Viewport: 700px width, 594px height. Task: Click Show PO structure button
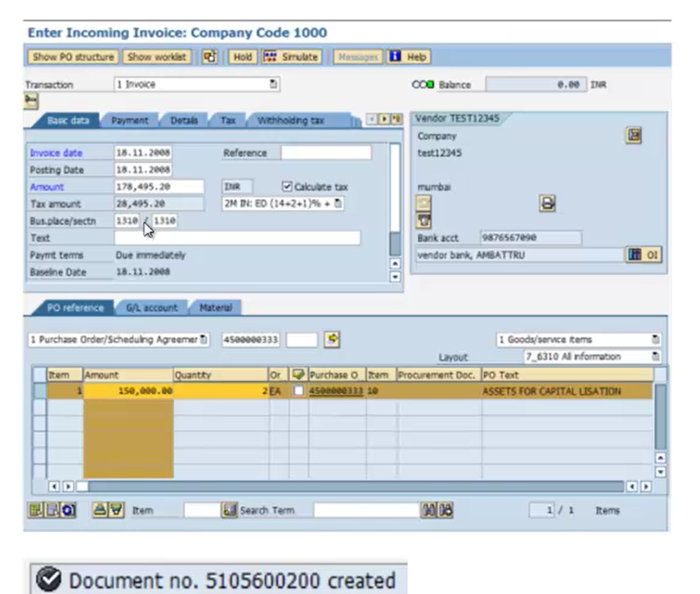tap(73, 57)
